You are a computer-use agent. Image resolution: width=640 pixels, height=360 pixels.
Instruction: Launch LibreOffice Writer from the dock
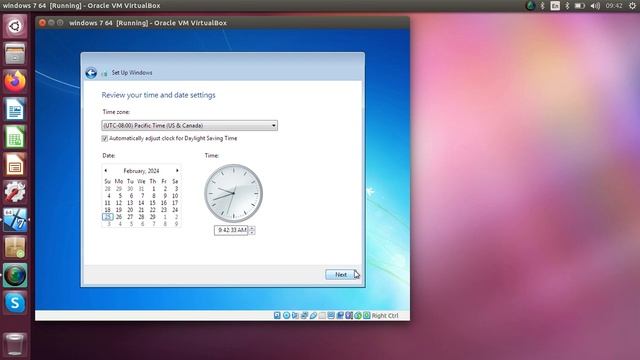point(15,109)
